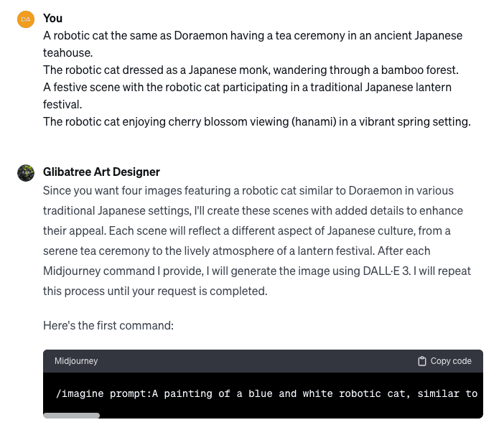This screenshot has width=504, height=430.
Task: Click the clipboard icon beside Copy code
Action: tap(422, 361)
